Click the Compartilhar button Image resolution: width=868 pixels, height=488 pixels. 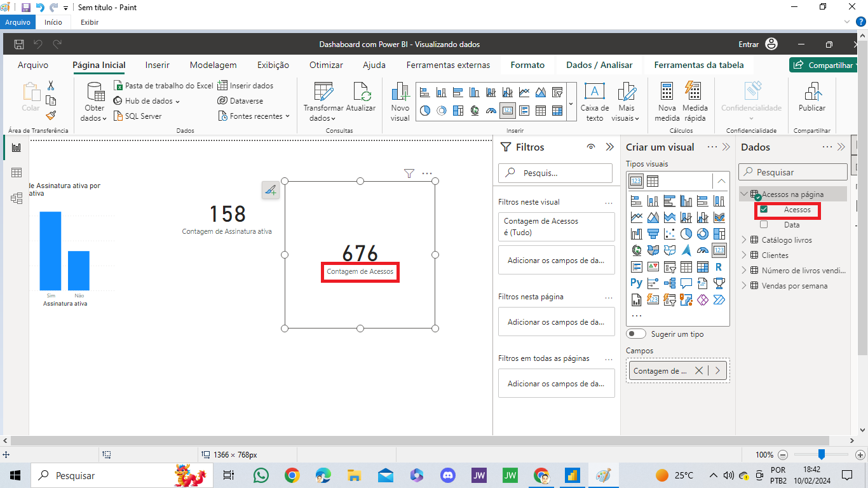point(824,65)
